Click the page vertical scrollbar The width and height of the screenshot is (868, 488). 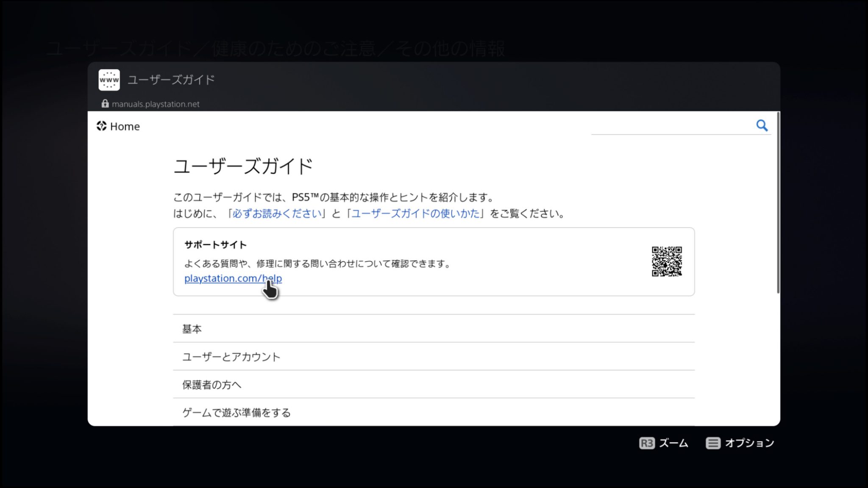(778, 203)
